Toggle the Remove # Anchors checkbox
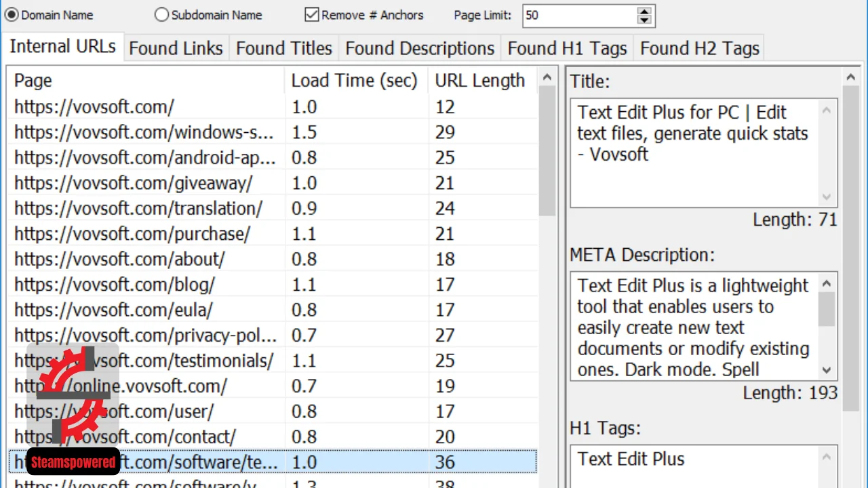The width and height of the screenshot is (868, 488). pos(312,14)
